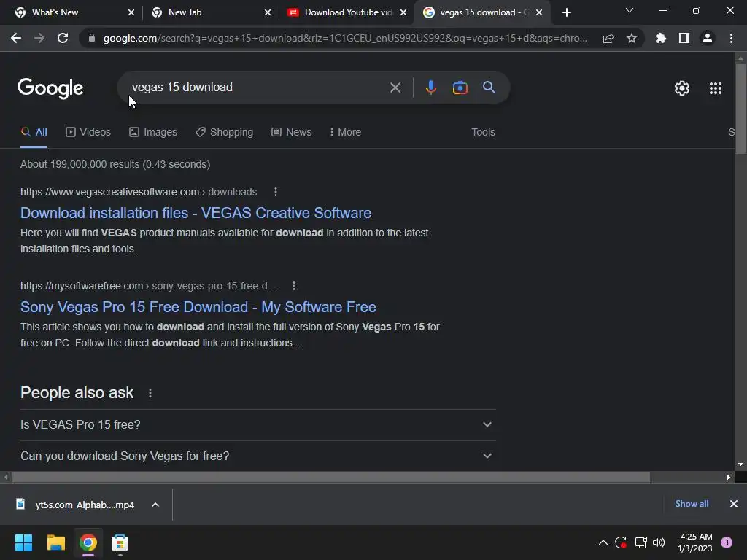Close the downloads bar
Viewport: 747px width, 560px height.
[x=734, y=504]
